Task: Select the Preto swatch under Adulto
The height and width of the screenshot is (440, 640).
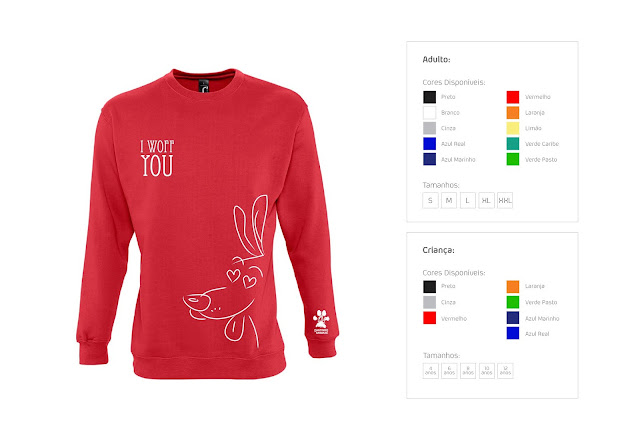Action: click(x=429, y=97)
